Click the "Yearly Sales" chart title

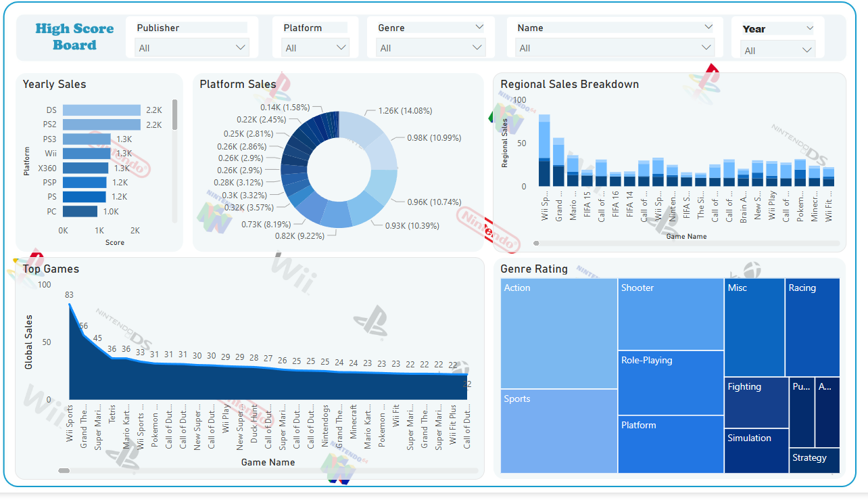55,85
